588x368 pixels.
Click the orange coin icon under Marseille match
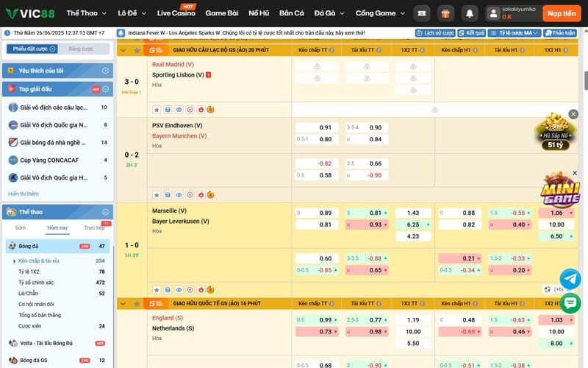click(210, 290)
